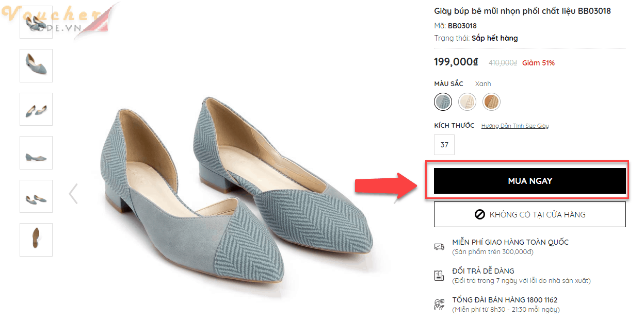This screenshot has height=321, width=644.
Task: Choose the cream color swatch
Action: (x=468, y=102)
